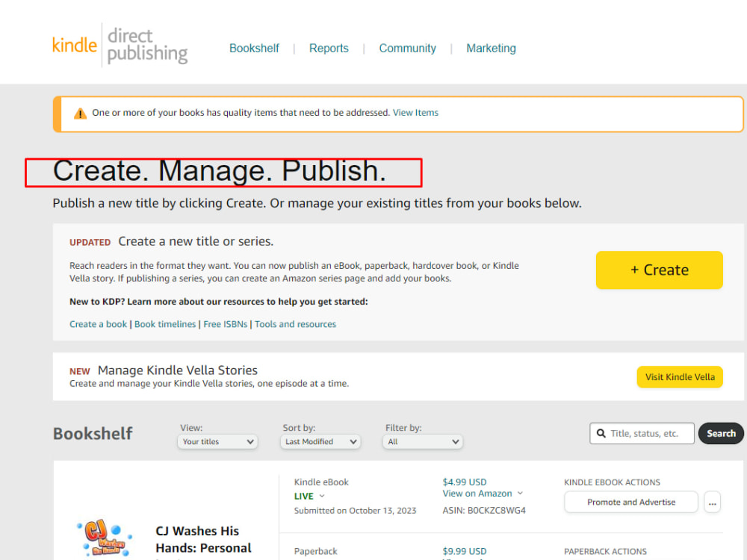Expand the View on Amazon dropdown

click(483, 494)
